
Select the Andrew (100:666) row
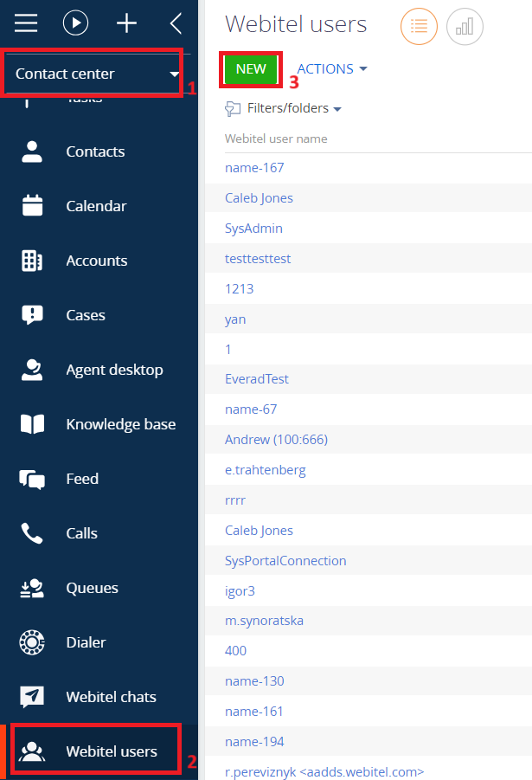click(x=369, y=440)
